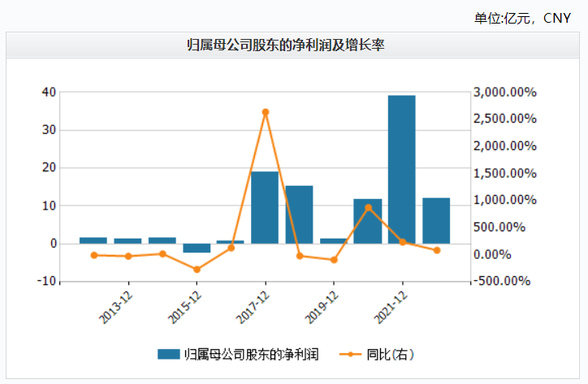Select the 2017-12 blue net profit bar
The height and width of the screenshot is (384, 588).
(265, 207)
